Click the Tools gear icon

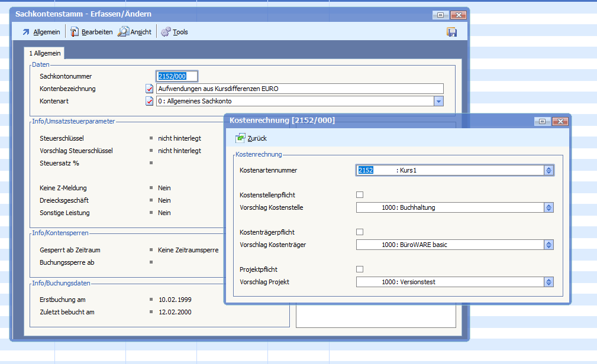coord(166,32)
